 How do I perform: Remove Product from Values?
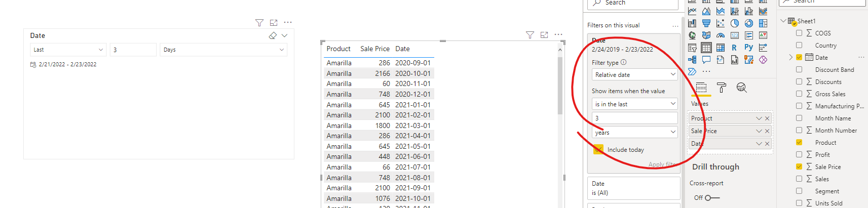click(x=767, y=118)
